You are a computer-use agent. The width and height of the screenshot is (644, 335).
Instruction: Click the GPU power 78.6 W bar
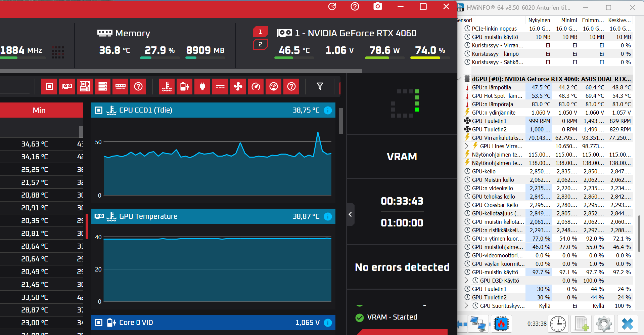[x=385, y=58]
